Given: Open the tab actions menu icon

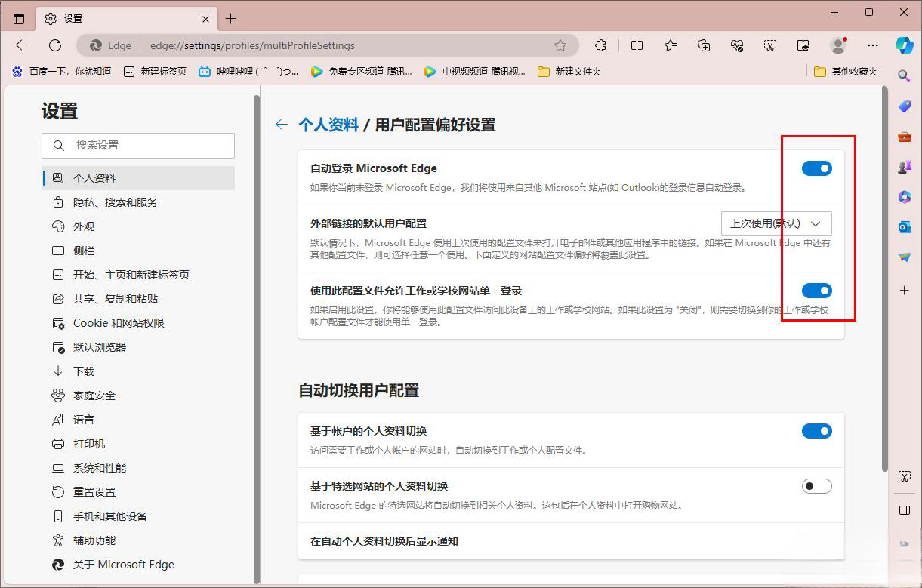Looking at the screenshot, I should [19, 19].
